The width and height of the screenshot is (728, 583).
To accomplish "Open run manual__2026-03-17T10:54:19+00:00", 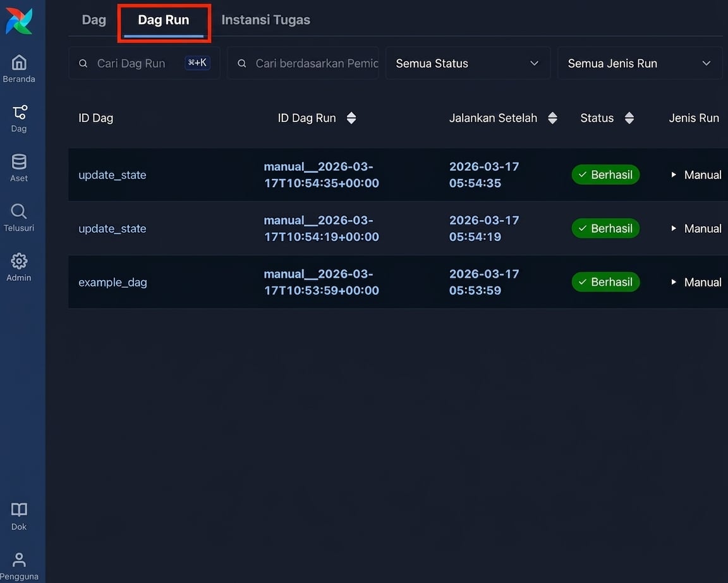I will 321,228.
